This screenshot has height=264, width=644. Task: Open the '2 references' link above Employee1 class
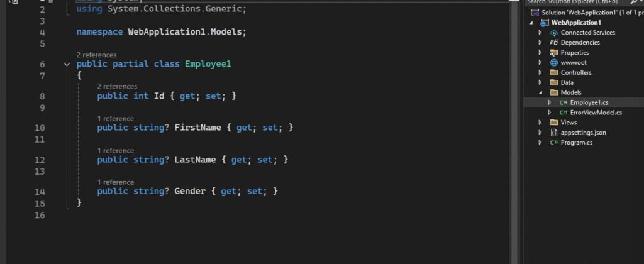coord(95,55)
